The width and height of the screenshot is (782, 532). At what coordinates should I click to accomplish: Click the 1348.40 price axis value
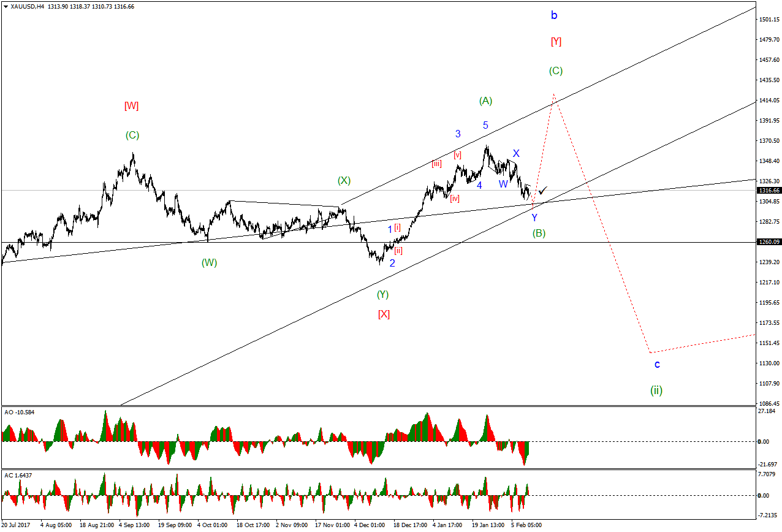[769, 161]
